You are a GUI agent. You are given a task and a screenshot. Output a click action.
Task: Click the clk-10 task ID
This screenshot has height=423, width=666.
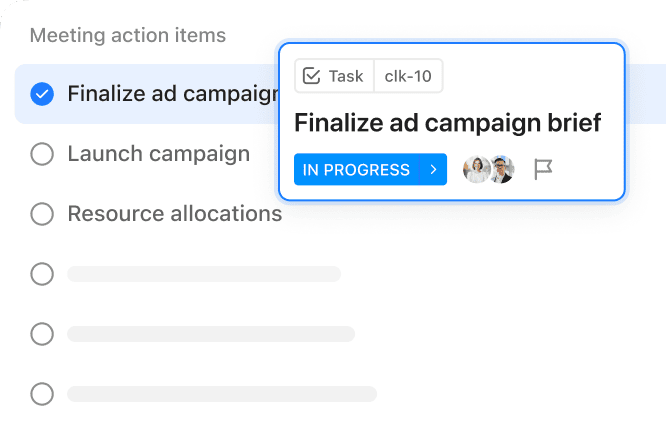point(408,76)
